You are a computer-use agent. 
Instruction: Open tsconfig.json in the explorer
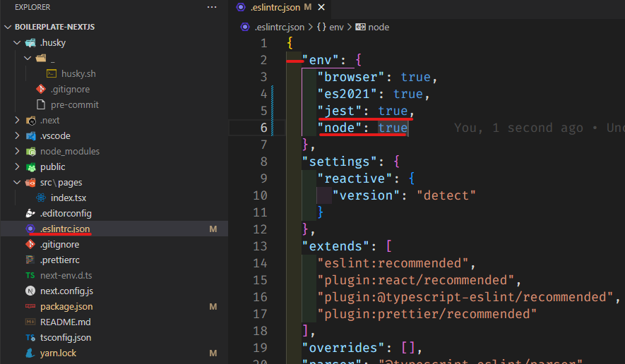[66, 337]
